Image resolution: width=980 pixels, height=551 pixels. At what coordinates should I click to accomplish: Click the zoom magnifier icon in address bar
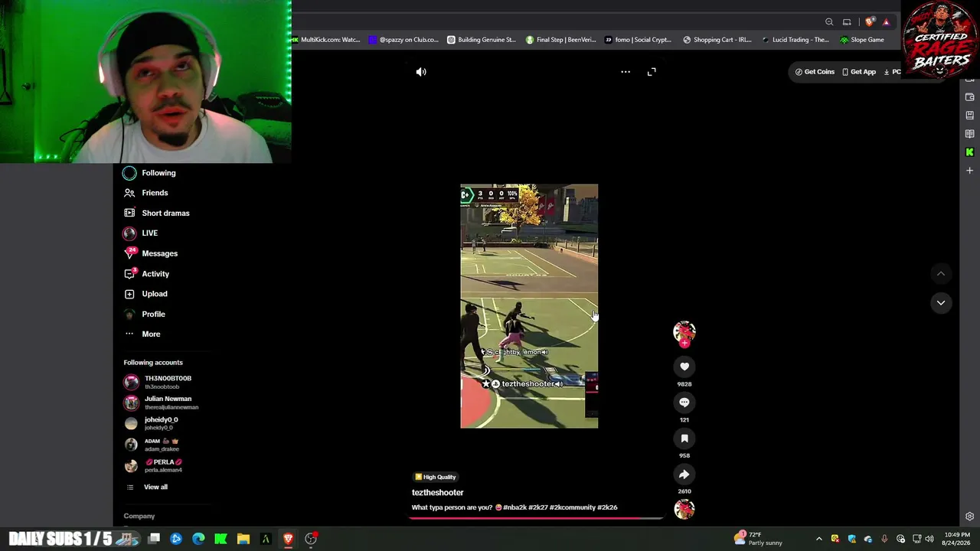pyautogui.click(x=829, y=22)
